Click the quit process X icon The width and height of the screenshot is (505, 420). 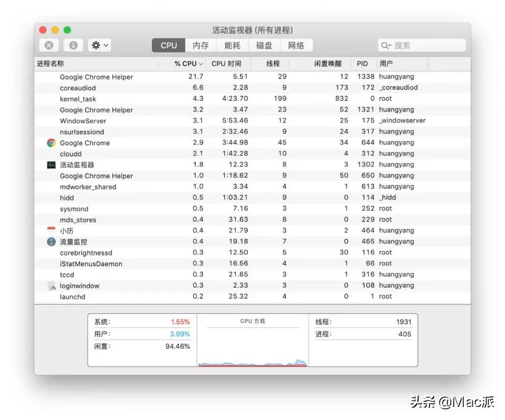click(x=49, y=45)
